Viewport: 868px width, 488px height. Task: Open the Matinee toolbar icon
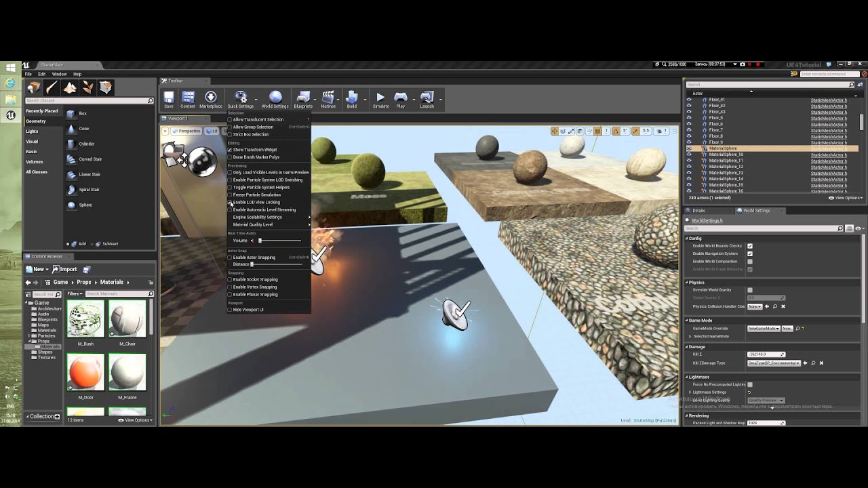tap(328, 100)
